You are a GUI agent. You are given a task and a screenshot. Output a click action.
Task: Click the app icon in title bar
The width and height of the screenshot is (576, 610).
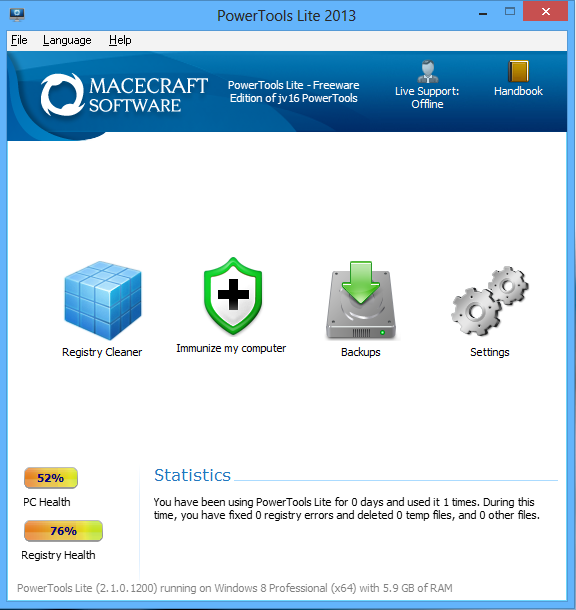click(x=17, y=15)
